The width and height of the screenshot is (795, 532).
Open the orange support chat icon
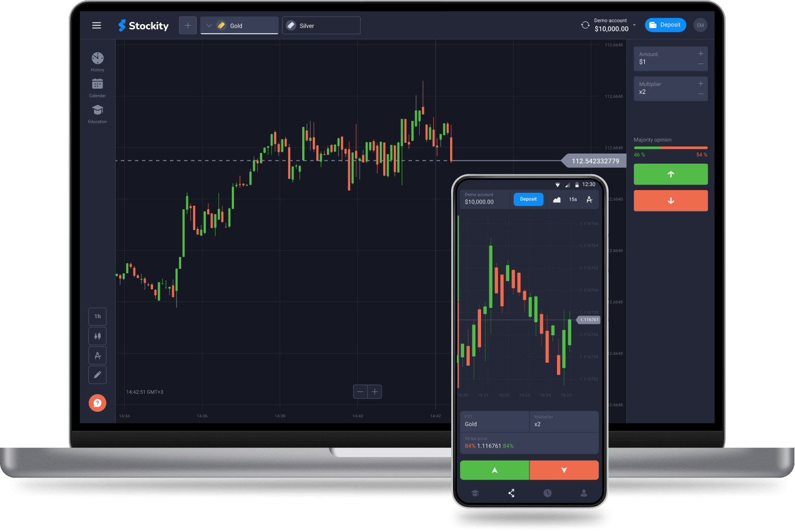tap(97, 403)
